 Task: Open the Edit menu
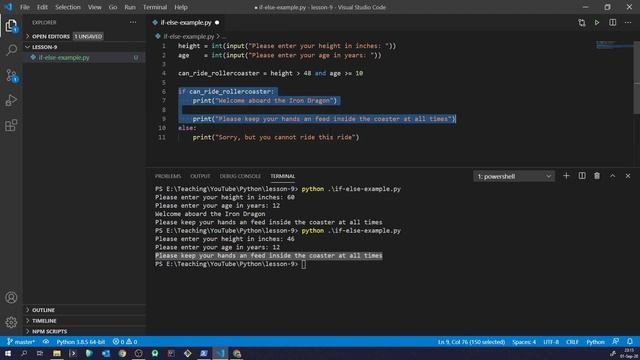42,7
